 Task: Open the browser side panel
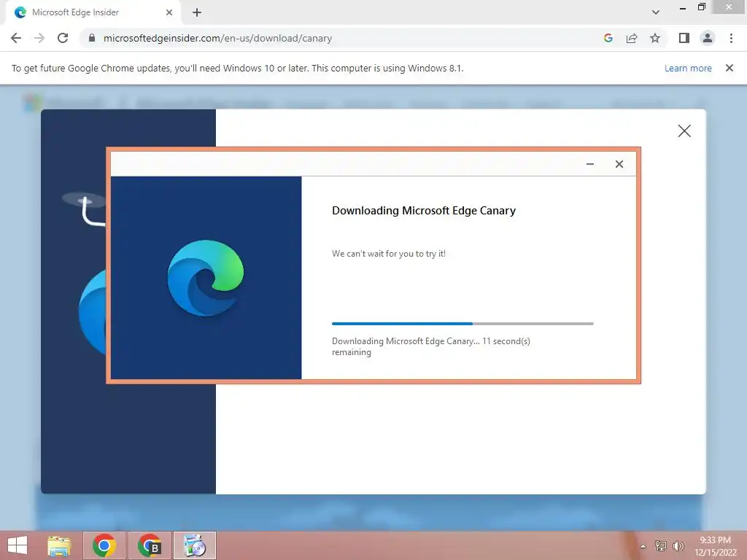point(684,38)
